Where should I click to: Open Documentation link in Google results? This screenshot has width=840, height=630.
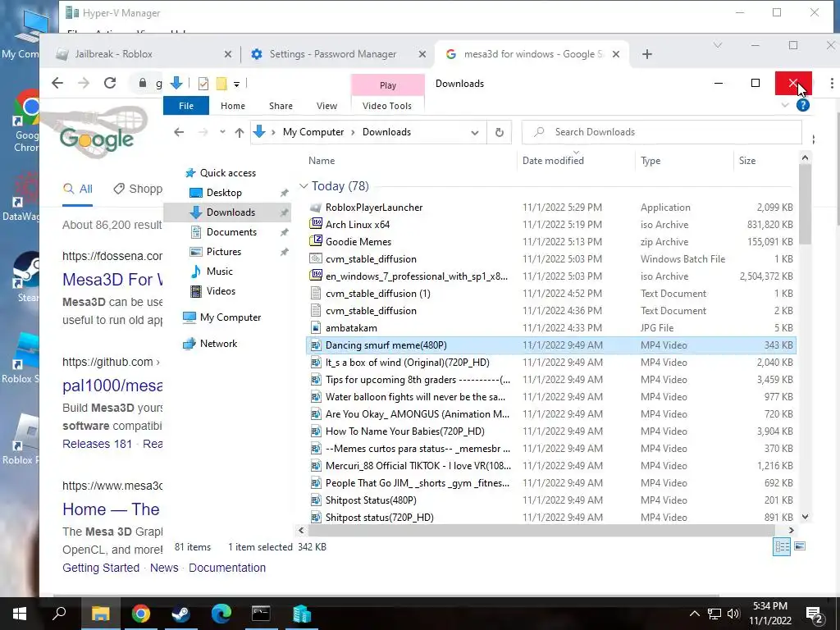[227, 568]
